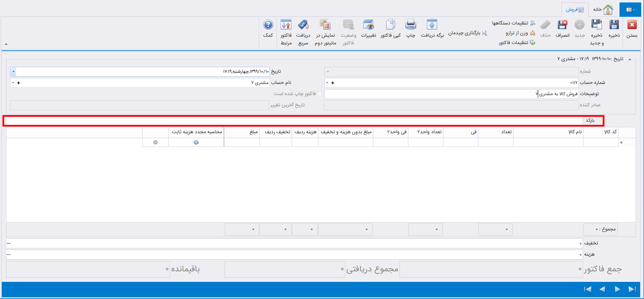
Task: Click into the barcode (بارکد) input field
Action: coord(294,121)
